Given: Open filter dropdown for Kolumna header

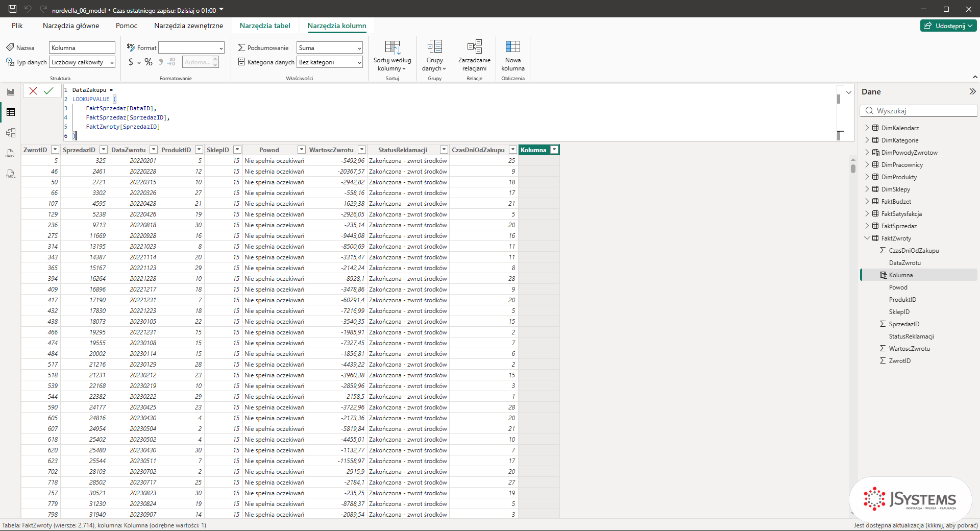Looking at the screenshot, I should [554, 150].
